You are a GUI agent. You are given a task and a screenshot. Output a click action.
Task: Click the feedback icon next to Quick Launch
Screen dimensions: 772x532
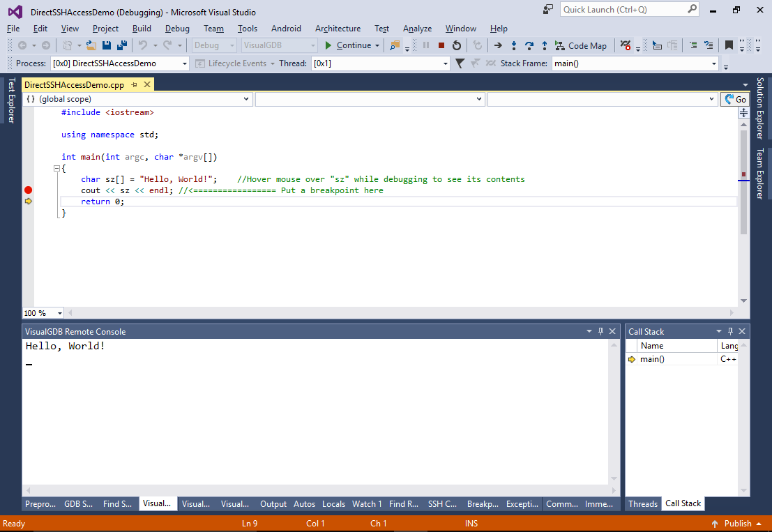[548, 9]
